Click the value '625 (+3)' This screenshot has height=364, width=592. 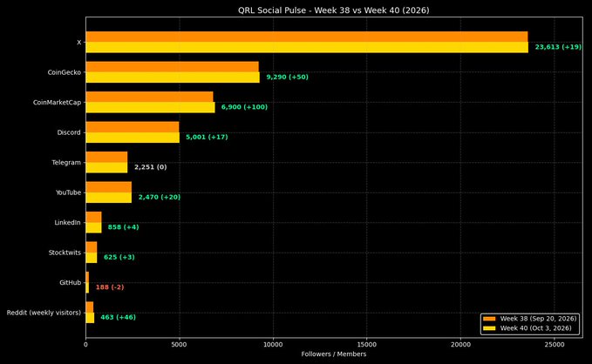tap(119, 257)
